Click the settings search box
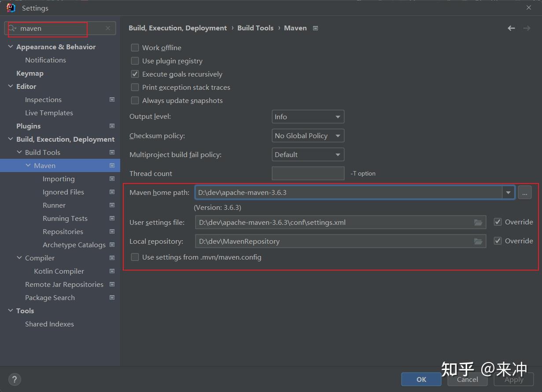Viewport: 542px width, 392px height. tap(60, 28)
